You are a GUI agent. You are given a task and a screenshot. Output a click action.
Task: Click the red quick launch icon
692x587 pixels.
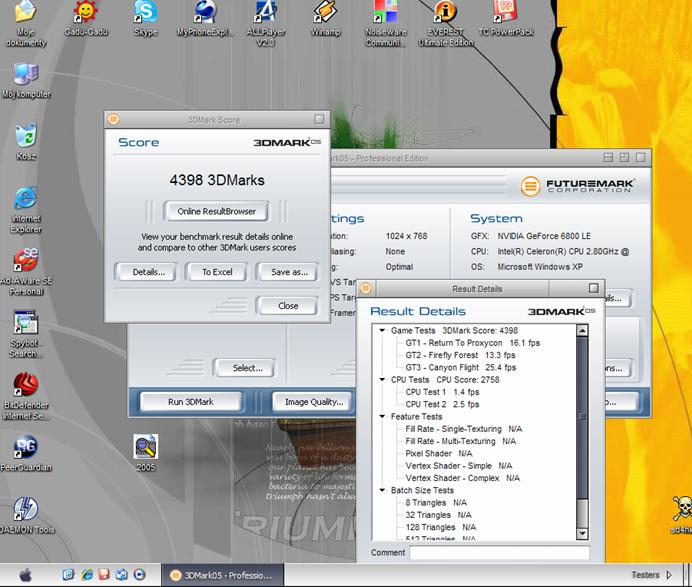click(104, 575)
